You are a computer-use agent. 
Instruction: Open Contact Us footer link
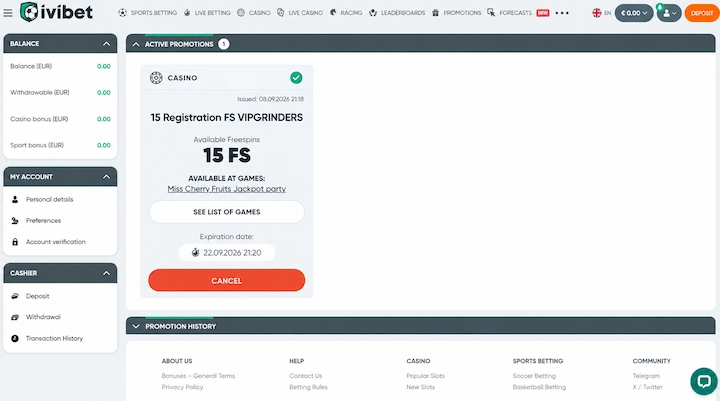pos(305,376)
